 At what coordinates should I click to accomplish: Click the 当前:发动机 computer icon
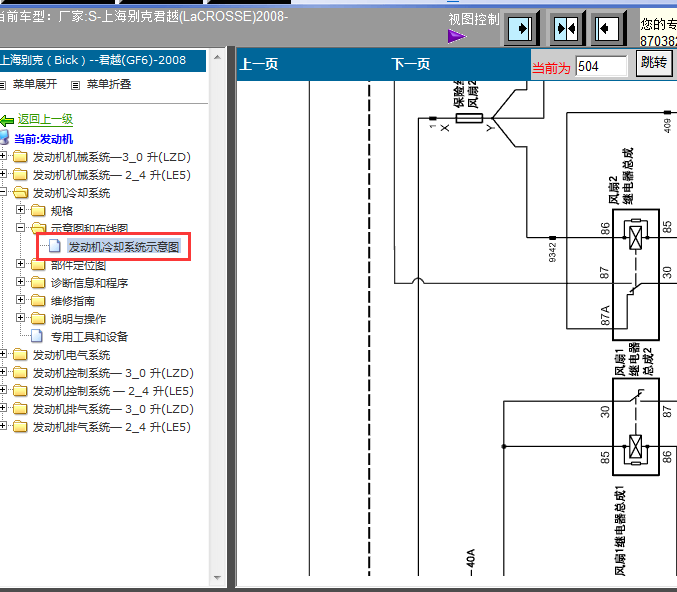(x=4, y=137)
